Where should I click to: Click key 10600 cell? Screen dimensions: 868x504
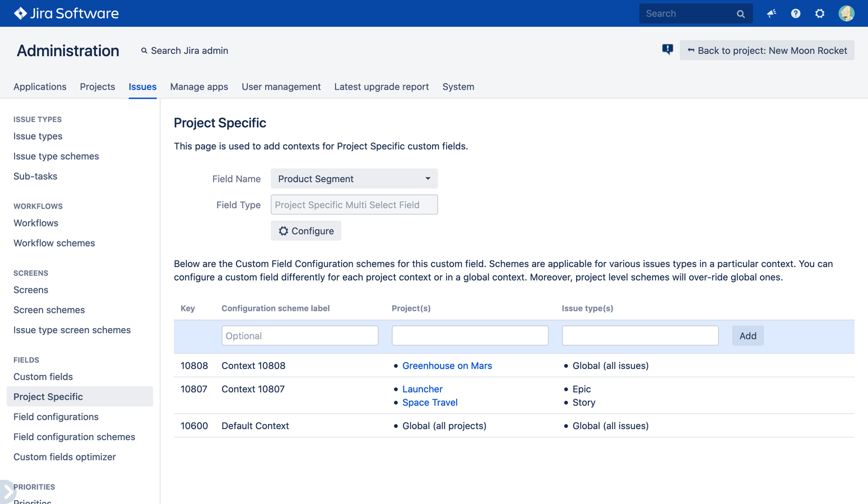tap(194, 426)
